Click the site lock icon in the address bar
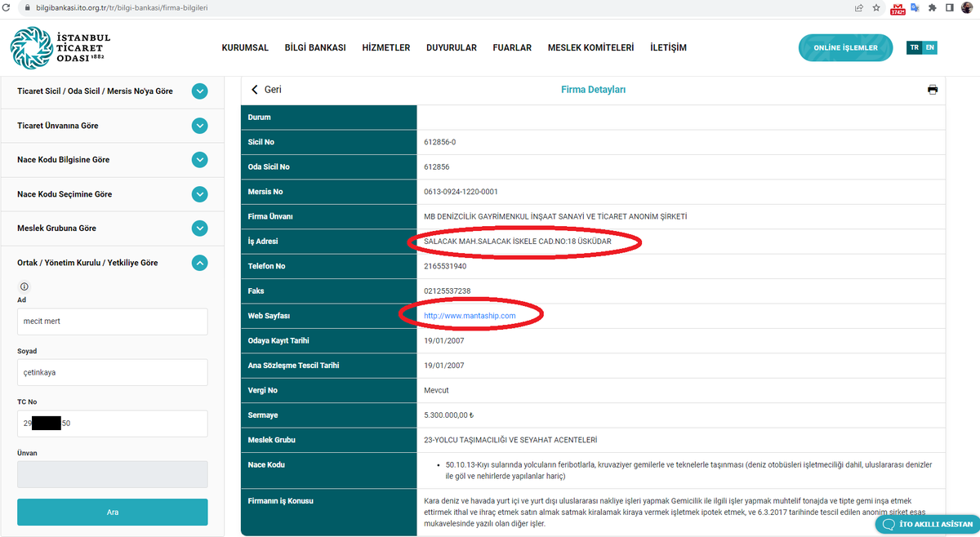The height and width of the screenshot is (537, 980). (x=27, y=7)
